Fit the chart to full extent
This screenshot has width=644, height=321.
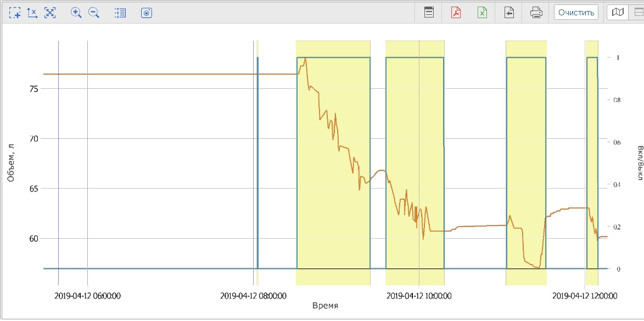[x=50, y=13]
